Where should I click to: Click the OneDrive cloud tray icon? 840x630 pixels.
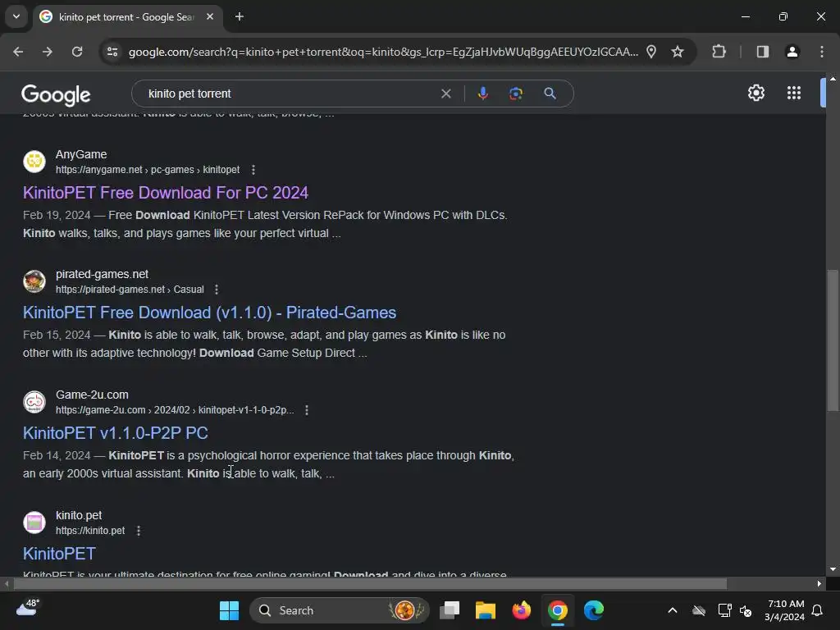(699, 610)
